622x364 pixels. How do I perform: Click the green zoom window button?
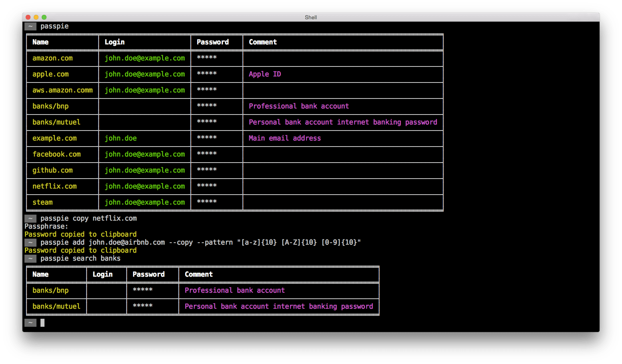click(44, 17)
